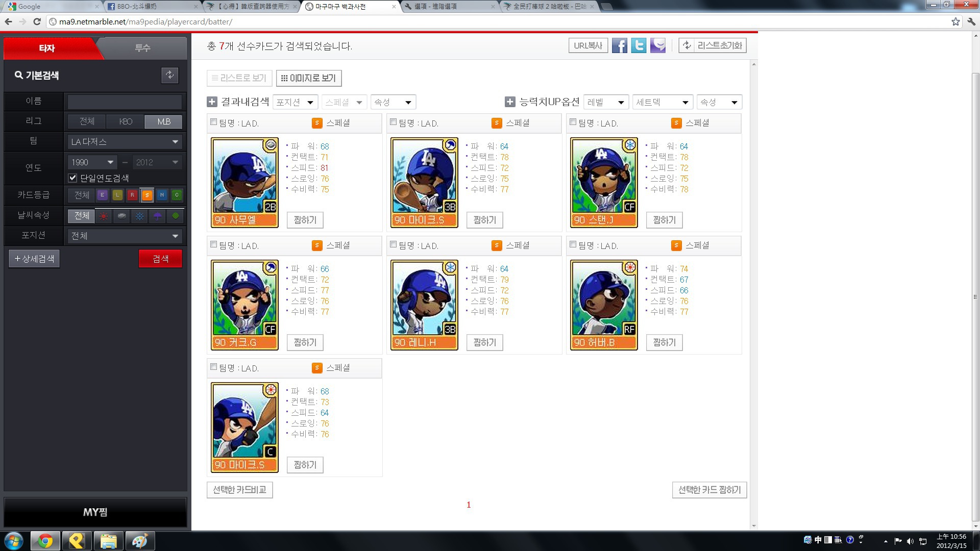The image size is (980, 551).
Task: Check the 90 사무엘 card checkbox
Action: point(213,122)
